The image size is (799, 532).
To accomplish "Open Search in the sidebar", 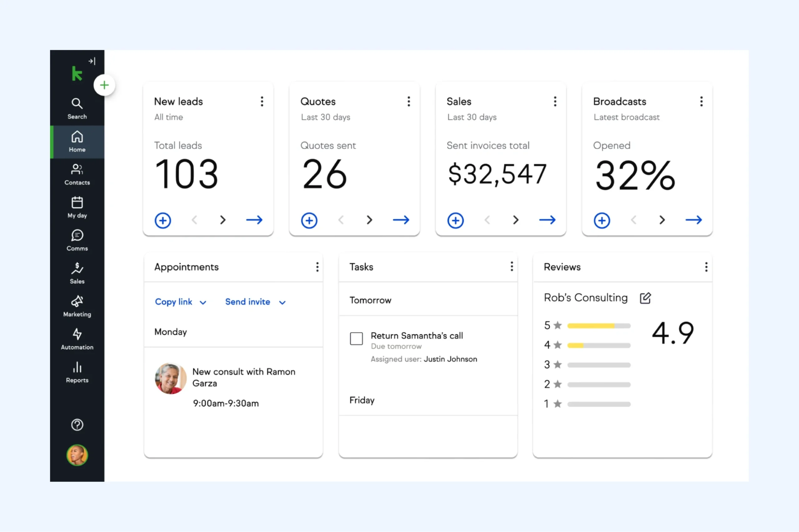I will (77, 109).
